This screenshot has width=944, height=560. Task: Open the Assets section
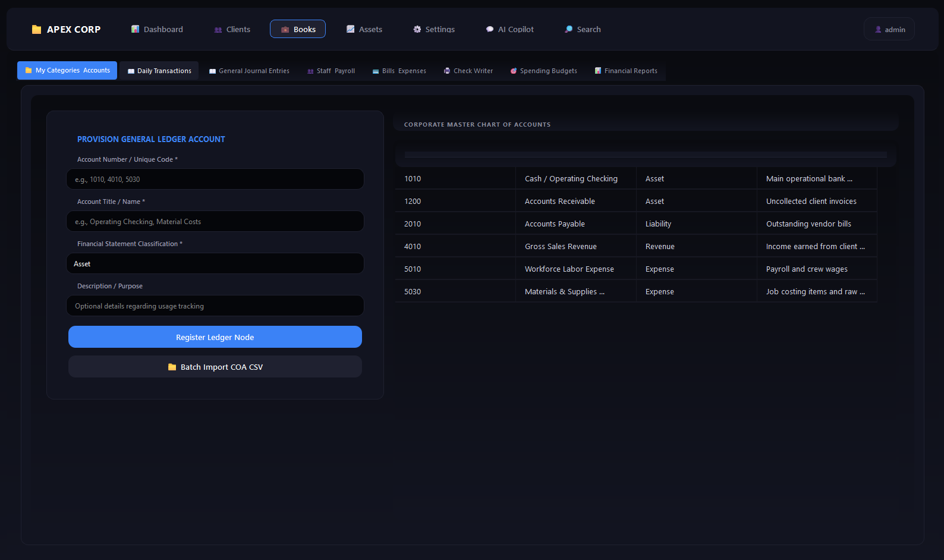coord(364,29)
